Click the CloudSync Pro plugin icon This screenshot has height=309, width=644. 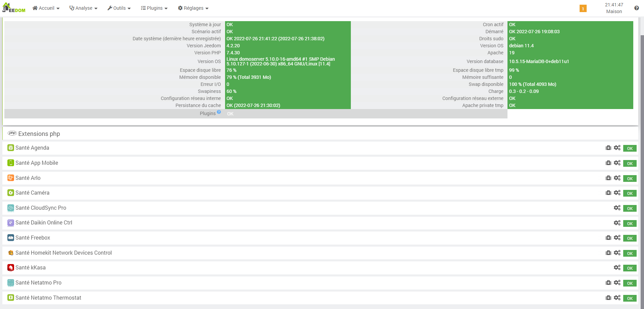(11, 208)
